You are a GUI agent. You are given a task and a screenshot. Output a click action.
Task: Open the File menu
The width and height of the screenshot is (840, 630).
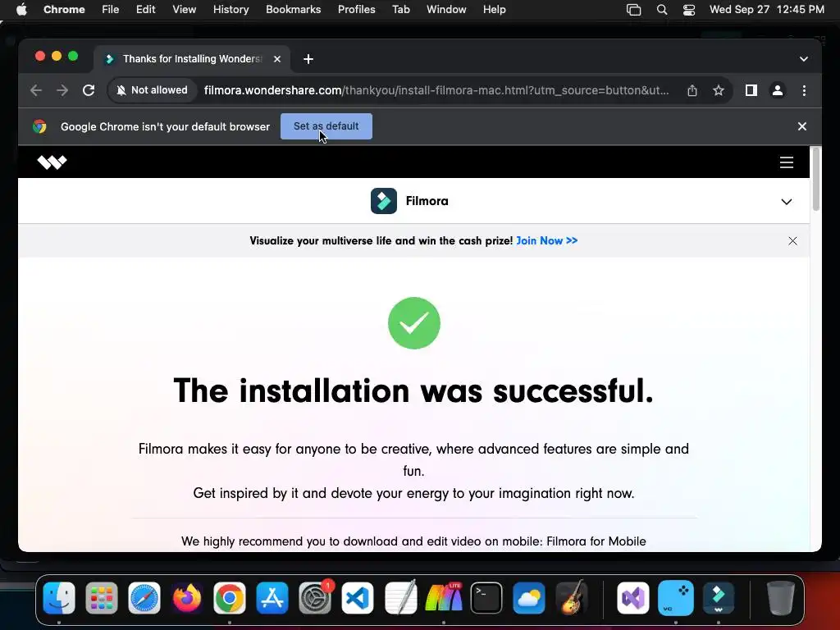[111, 10]
